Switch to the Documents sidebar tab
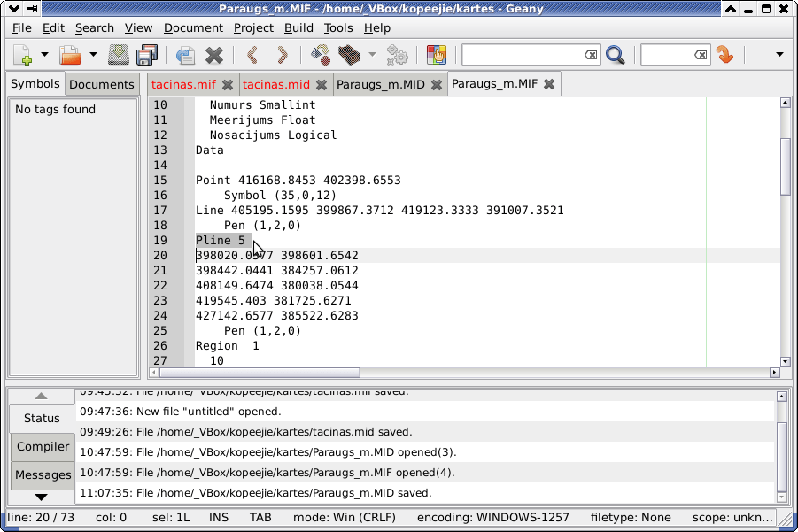 click(102, 84)
